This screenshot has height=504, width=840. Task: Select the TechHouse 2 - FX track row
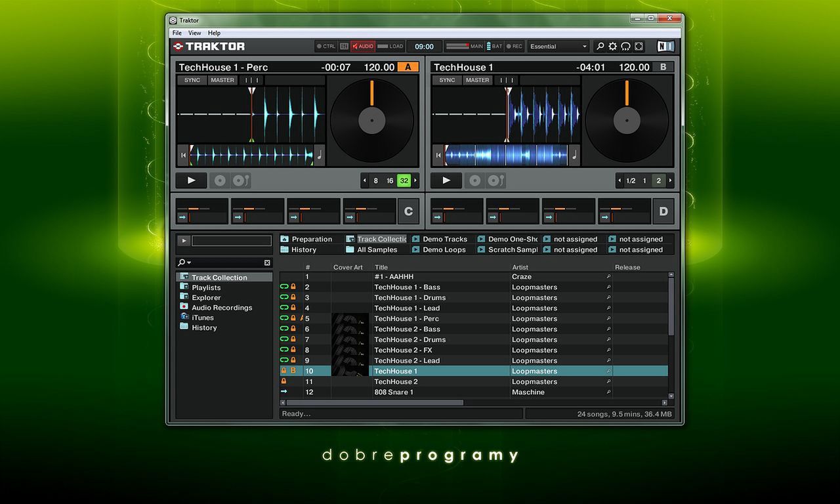tap(474, 350)
